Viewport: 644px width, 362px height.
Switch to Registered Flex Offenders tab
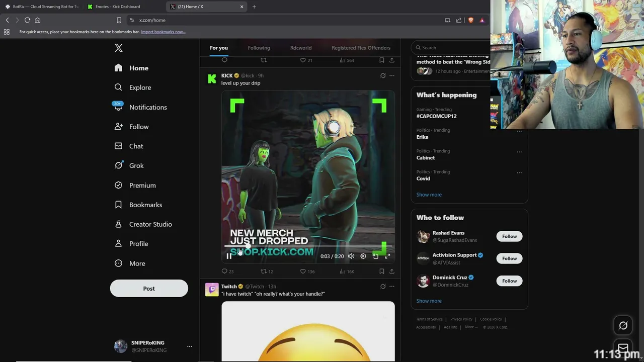point(361,48)
